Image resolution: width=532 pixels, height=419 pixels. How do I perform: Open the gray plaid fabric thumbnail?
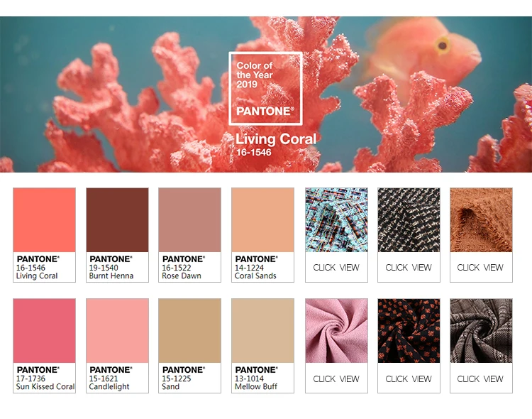coord(481,331)
